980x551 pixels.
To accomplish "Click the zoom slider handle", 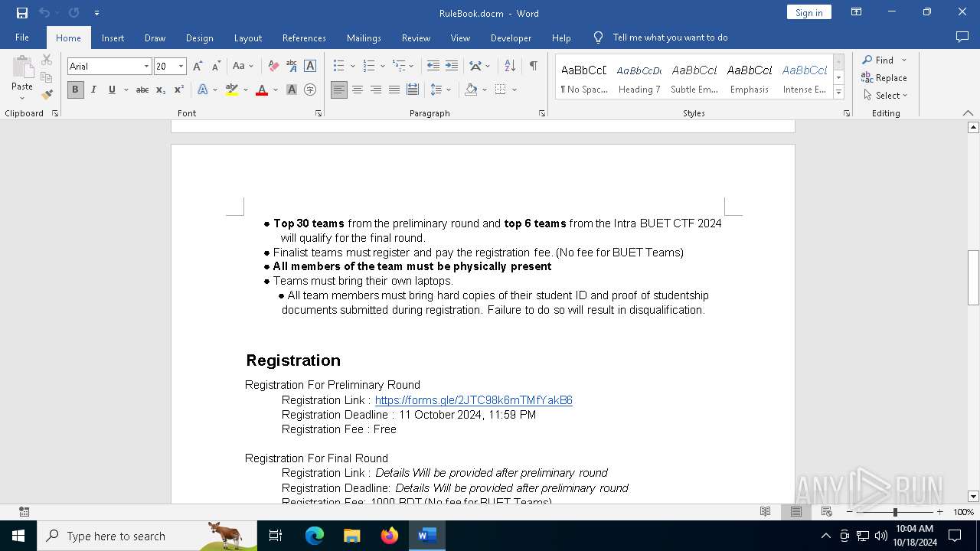I will click(895, 512).
